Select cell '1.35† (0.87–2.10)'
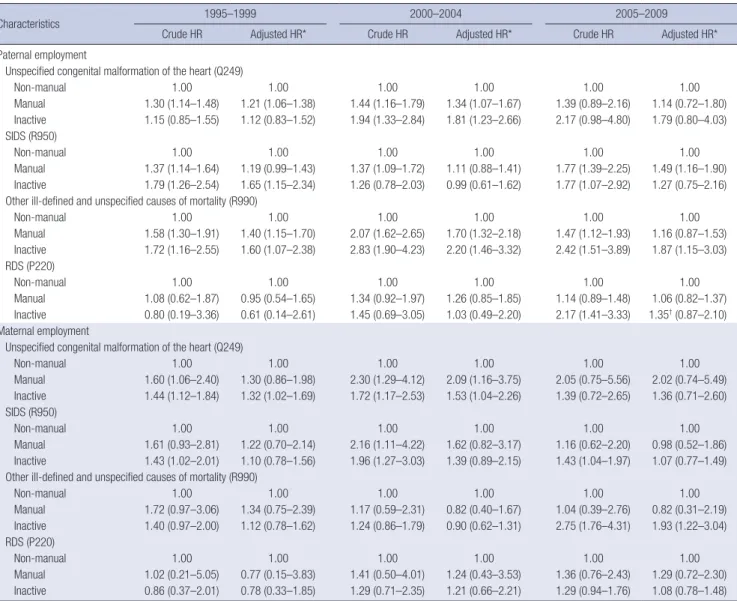 [688, 315]
